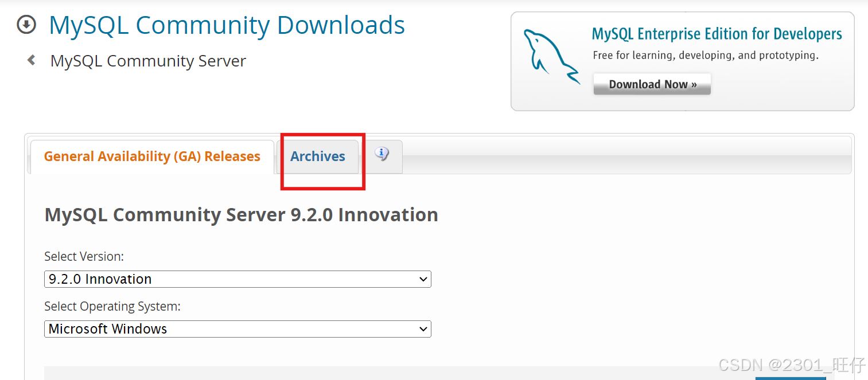Click the blue button at the bottom right
Viewport: 868px width, 380px height.
click(790, 378)
